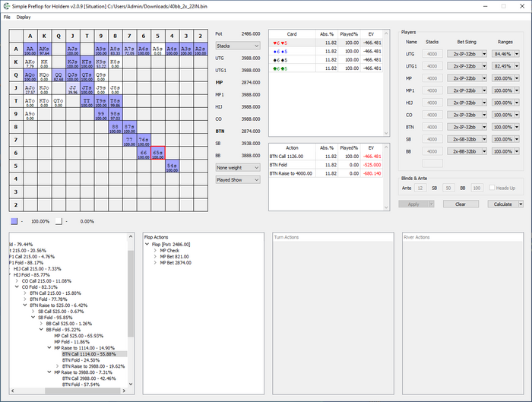The height and width of the screenshot is (402, 532).
Task: Open Apply button dropdown arrow
Action: pos(432,204)
